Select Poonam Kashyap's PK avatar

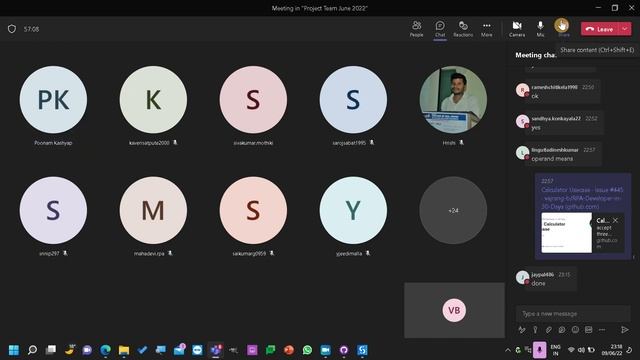[x=53, y=100]
